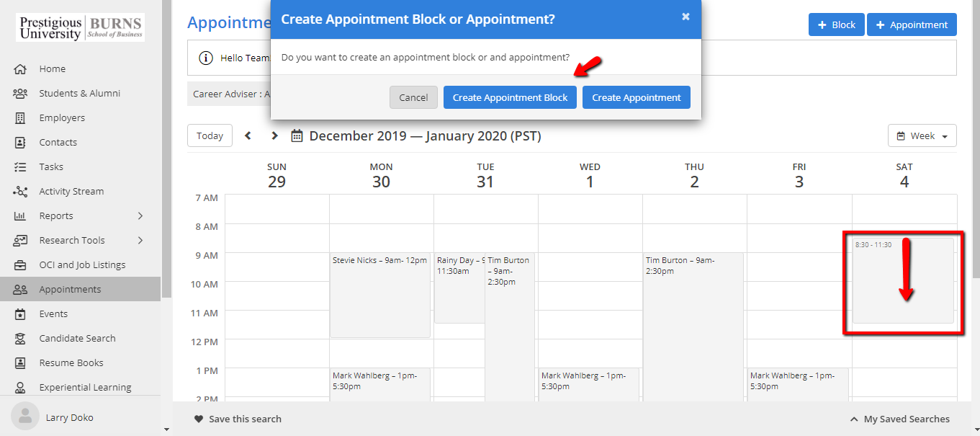
Task: Open OCI and Job Listings menu
Action: [x=82, y=265]
